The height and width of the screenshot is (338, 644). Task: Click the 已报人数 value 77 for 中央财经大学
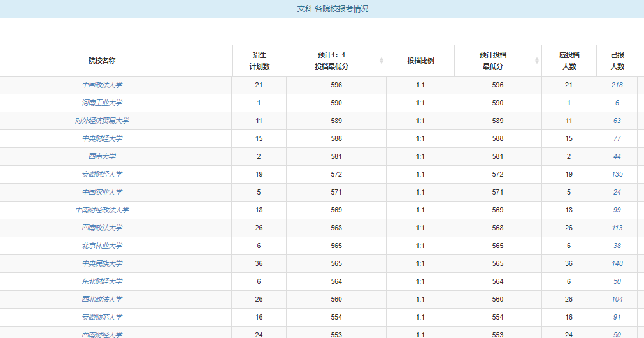617,138
